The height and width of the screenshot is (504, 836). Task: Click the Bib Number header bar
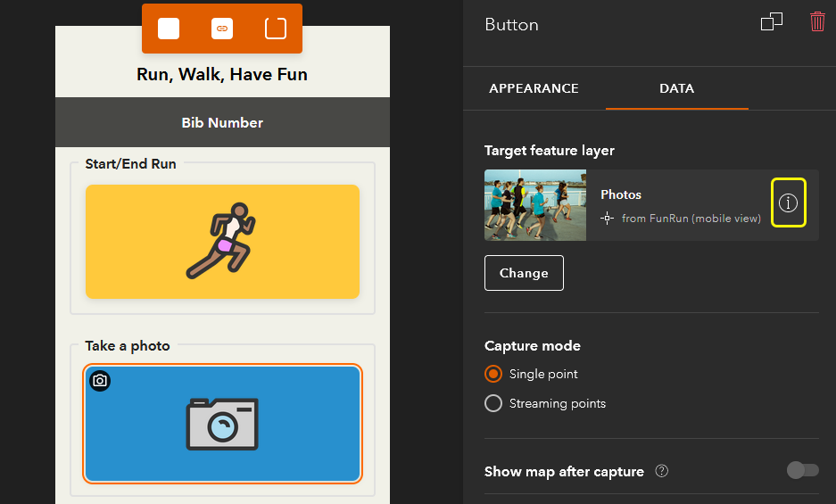point(222,122)
